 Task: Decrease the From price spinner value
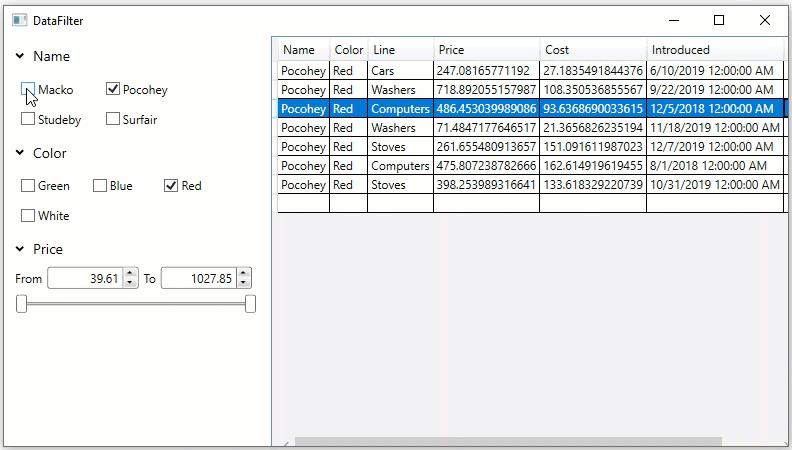click(x=129, y=284)
